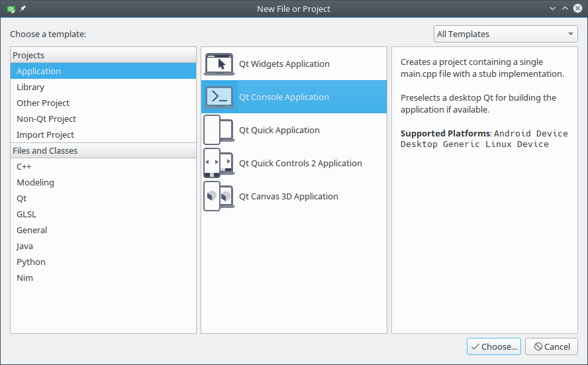
Task: Choose the Qt Canvas 3D Application label
Action: (289, 196)
